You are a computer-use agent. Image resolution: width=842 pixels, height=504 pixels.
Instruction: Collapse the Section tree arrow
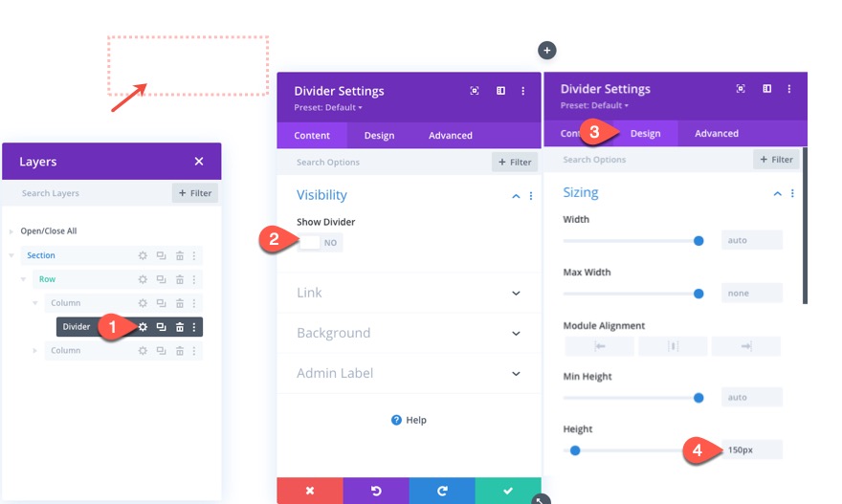coord(11,255)
